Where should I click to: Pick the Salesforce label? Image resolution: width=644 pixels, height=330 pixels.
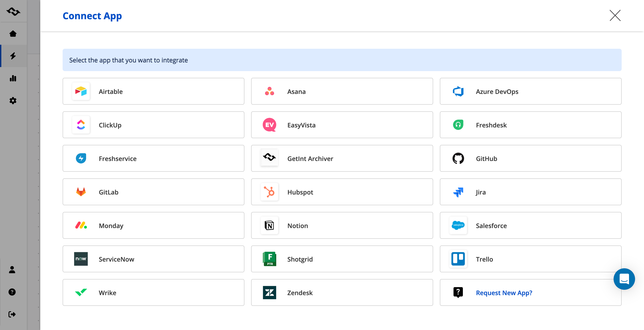pyautogui.click(x=491, y=226)
